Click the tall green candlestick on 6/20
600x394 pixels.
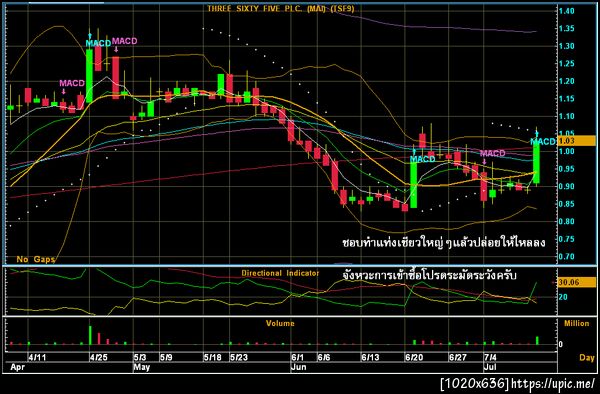414,184
